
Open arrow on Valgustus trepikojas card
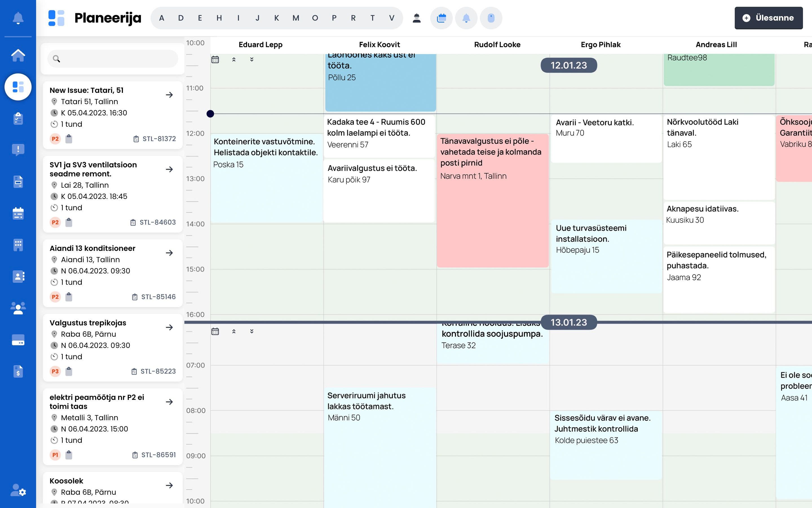click(x=169, y=328)
